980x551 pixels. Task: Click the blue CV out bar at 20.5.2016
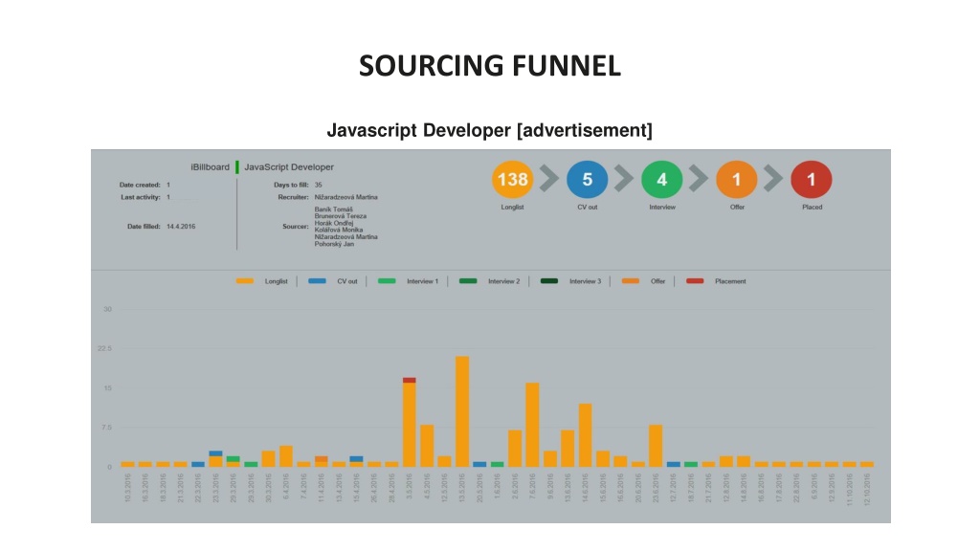(479, 464)
